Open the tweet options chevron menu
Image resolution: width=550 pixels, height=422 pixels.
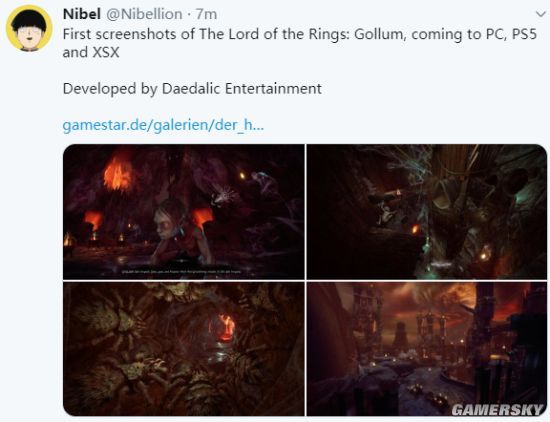point(541,14)
